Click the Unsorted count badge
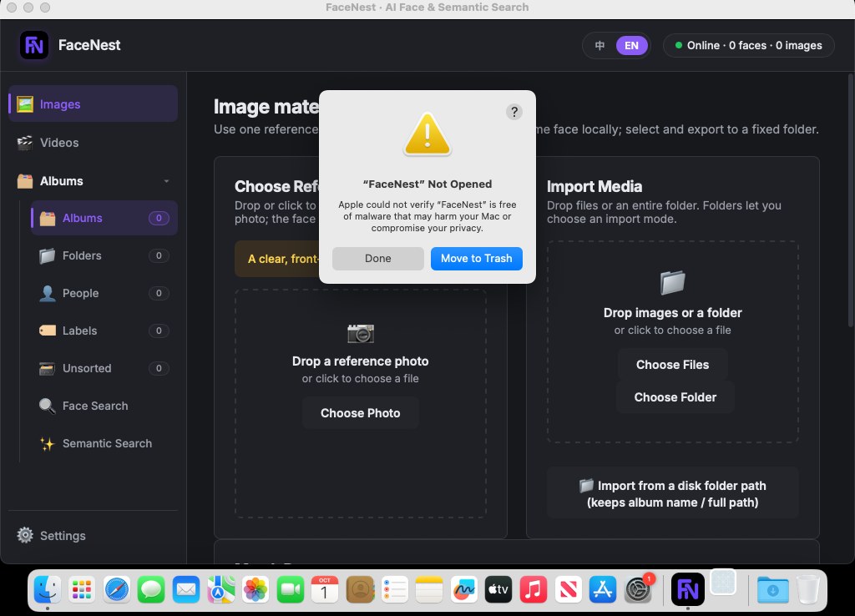 pos(159,368)
